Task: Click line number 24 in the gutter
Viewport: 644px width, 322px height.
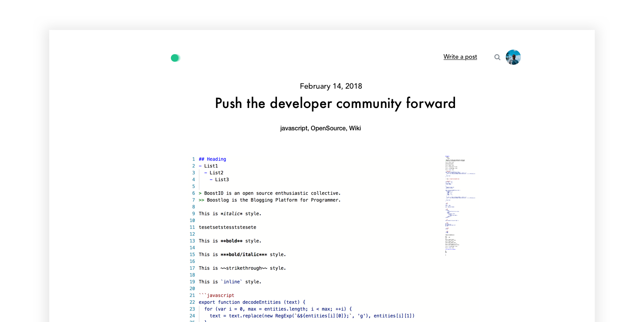Action: pyautogui.click(x=192, y=316)
